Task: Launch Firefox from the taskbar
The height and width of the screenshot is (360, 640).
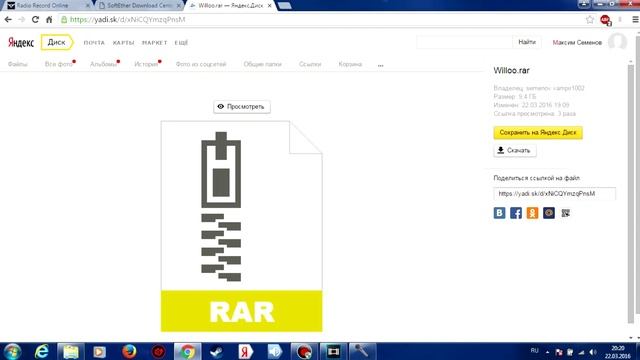Action: (x=129, y=351)
